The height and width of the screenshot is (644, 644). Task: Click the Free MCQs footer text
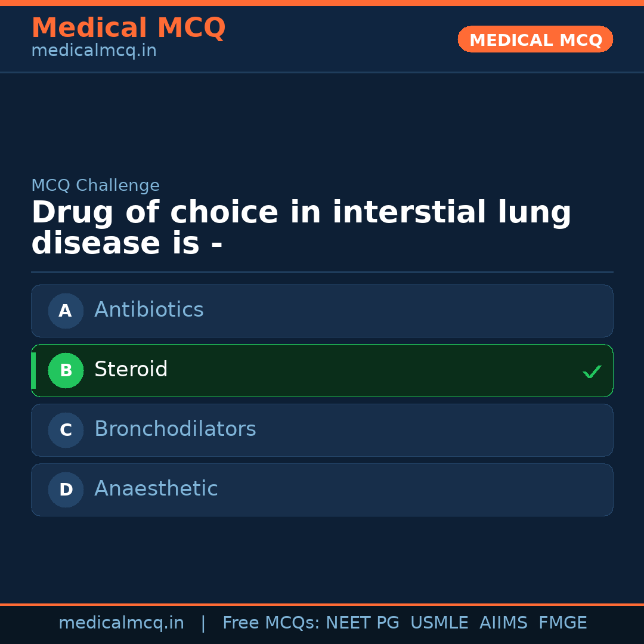pos(271,623)
